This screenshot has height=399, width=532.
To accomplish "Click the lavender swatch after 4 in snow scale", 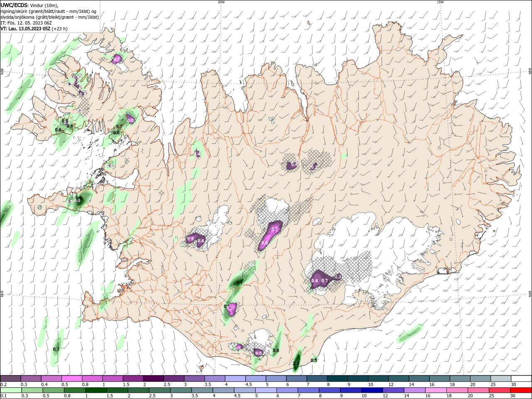I will 235,378.
